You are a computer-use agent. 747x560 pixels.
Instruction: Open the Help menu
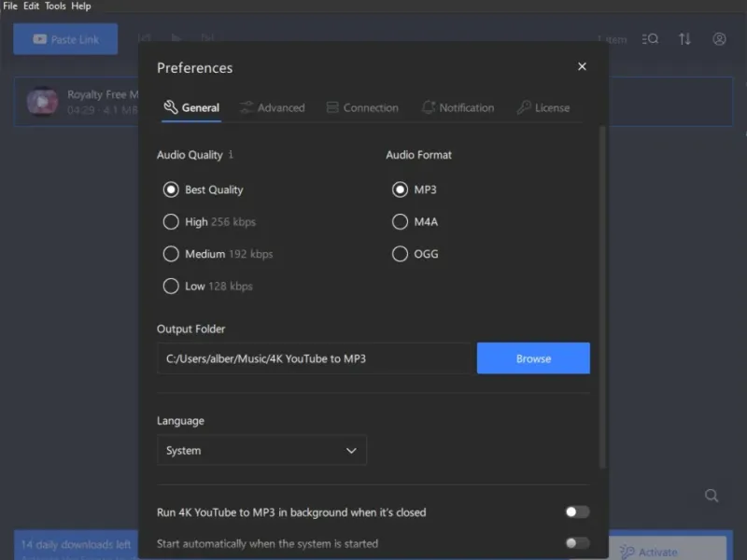coord(81,6)
